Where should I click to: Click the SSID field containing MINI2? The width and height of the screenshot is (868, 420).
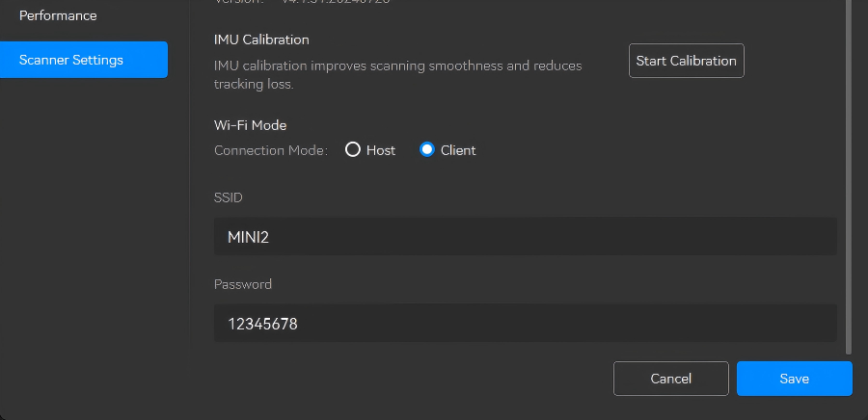[x=525, y=236]
